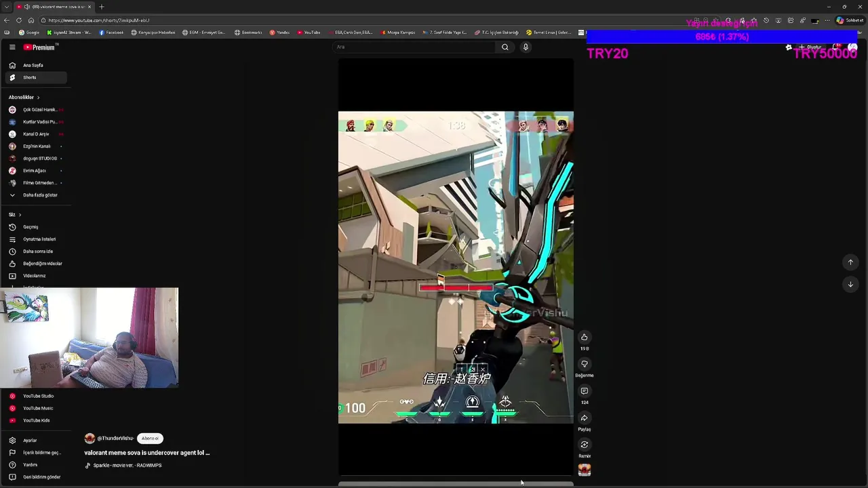The image size is (868, 488).
Task: Remix this Short
Action: pos(584,445)
